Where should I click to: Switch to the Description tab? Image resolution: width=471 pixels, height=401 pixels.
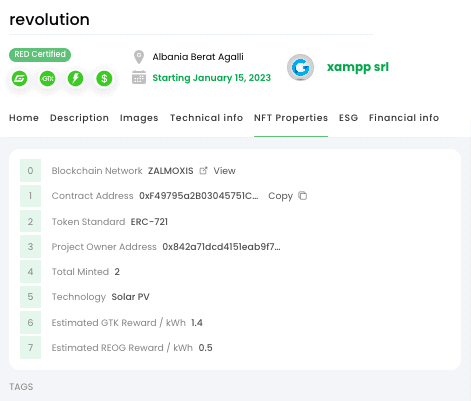pos(79,118)
